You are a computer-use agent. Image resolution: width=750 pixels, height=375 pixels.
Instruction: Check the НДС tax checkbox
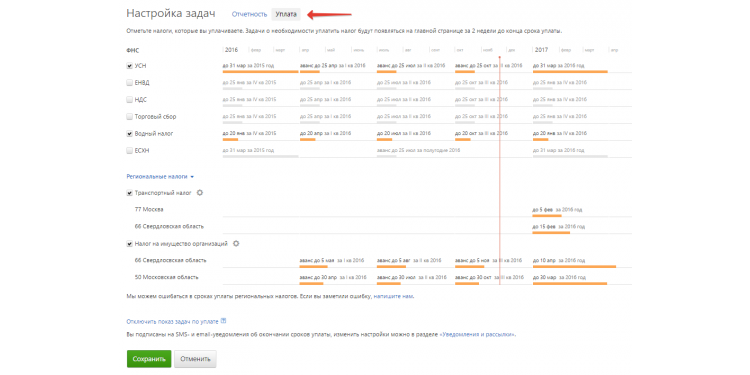coord(129,99)
